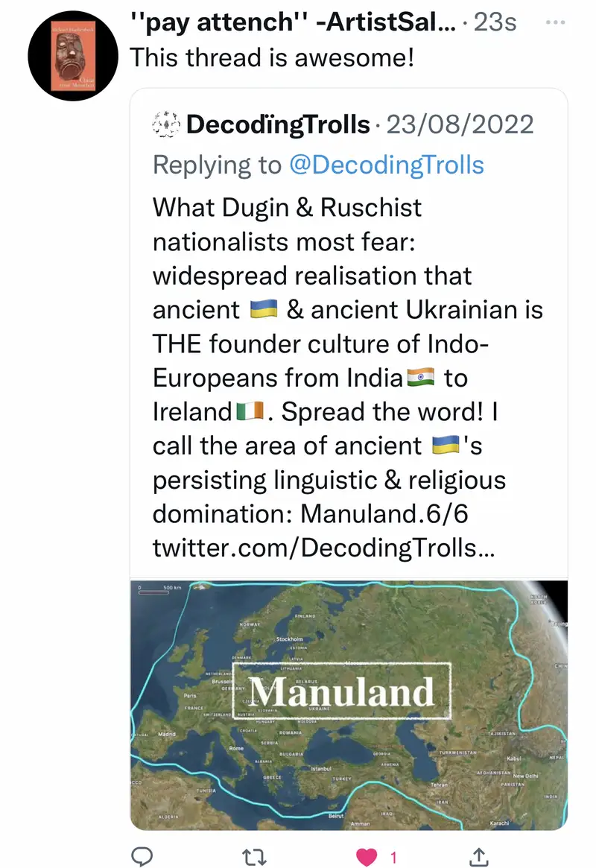596x868 pixels.
Task: Click the like count number 1
Action: click(x=393, y=858)
